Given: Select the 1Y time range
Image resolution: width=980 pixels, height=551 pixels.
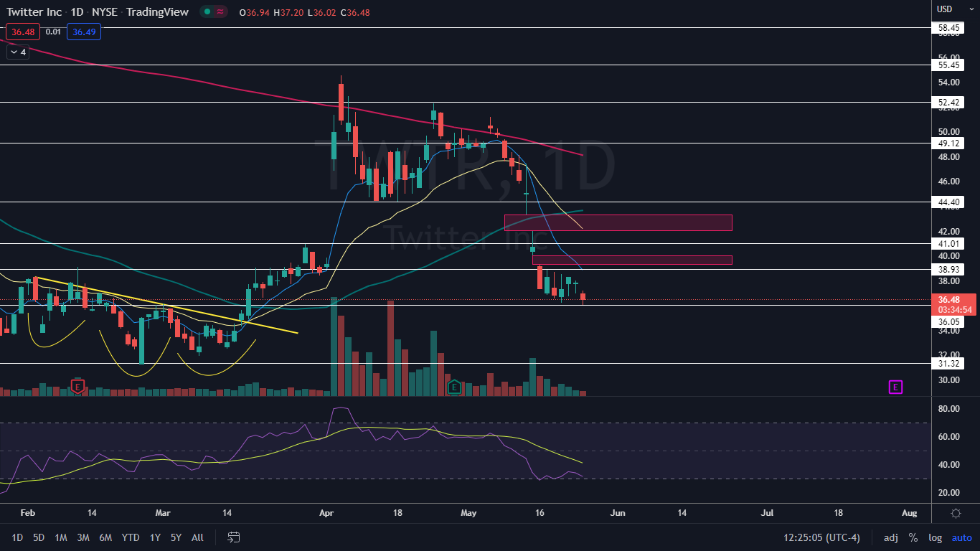Looking at the screenshot, I should (x=155, y=537).
